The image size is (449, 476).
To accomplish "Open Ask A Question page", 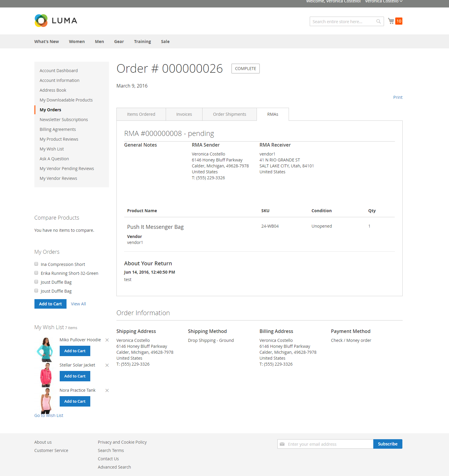I will (x=54, y=159).
